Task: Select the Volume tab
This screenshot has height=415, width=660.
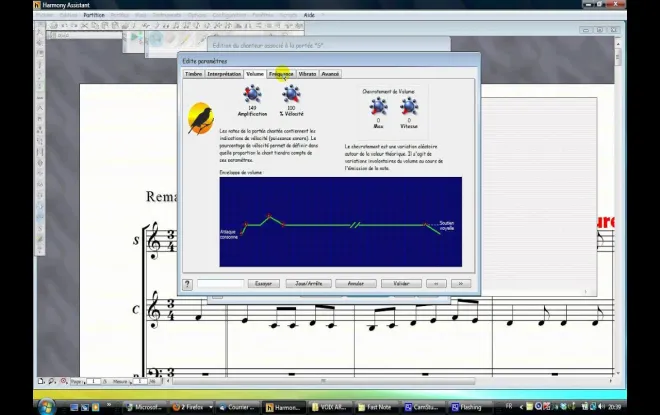Action: (255, 74)
